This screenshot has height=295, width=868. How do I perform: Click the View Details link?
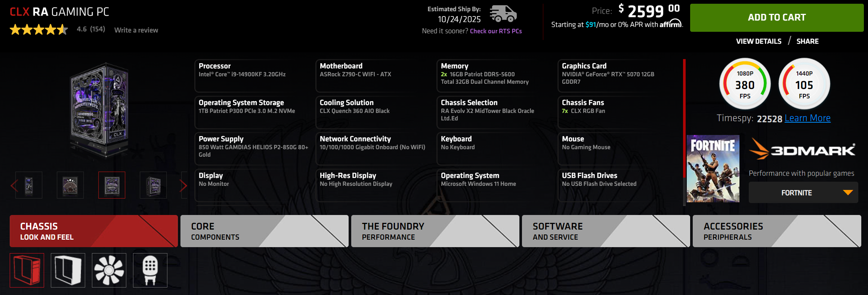[759, 41]
